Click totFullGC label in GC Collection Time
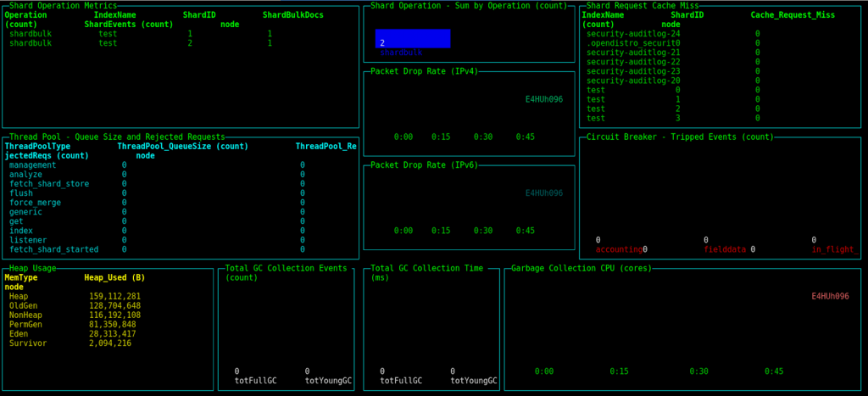The height and width of the screenshot is (396, 868). click(x=401, y=381)
